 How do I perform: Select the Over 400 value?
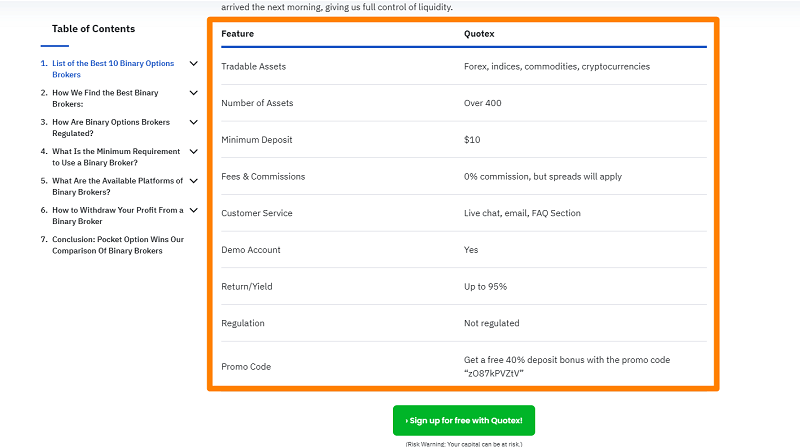[x=483, y=103]
